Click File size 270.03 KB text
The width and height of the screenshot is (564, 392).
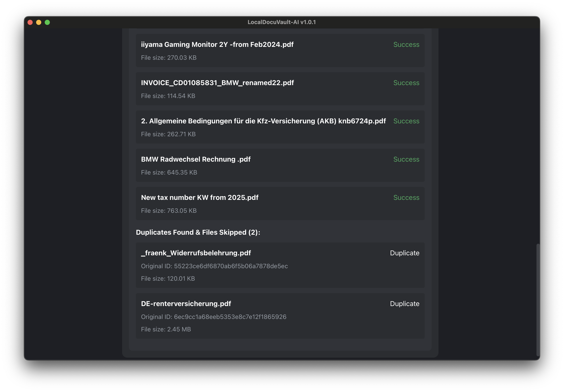point(169,57)
